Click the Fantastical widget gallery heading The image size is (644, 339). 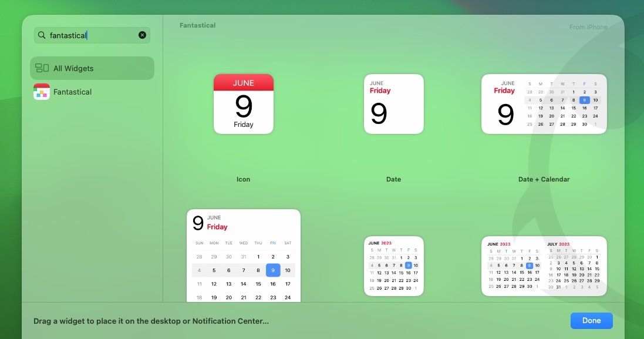coord(197,25)
